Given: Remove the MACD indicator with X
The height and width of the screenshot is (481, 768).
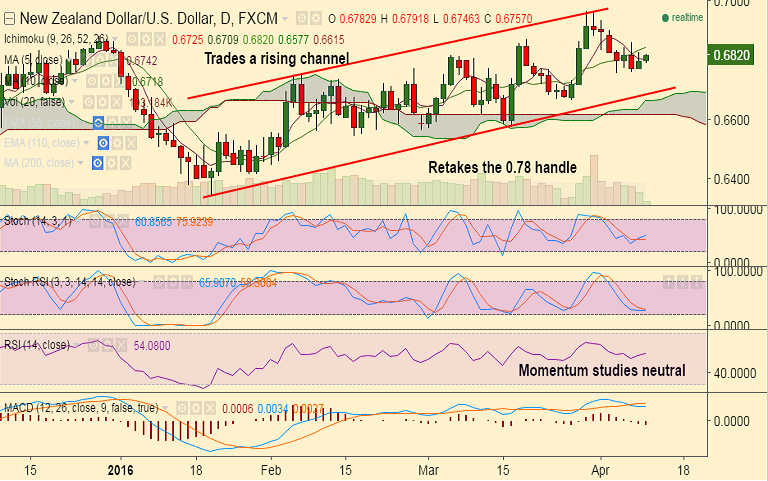Looking at the screenshot, I should tap(210, 408).
